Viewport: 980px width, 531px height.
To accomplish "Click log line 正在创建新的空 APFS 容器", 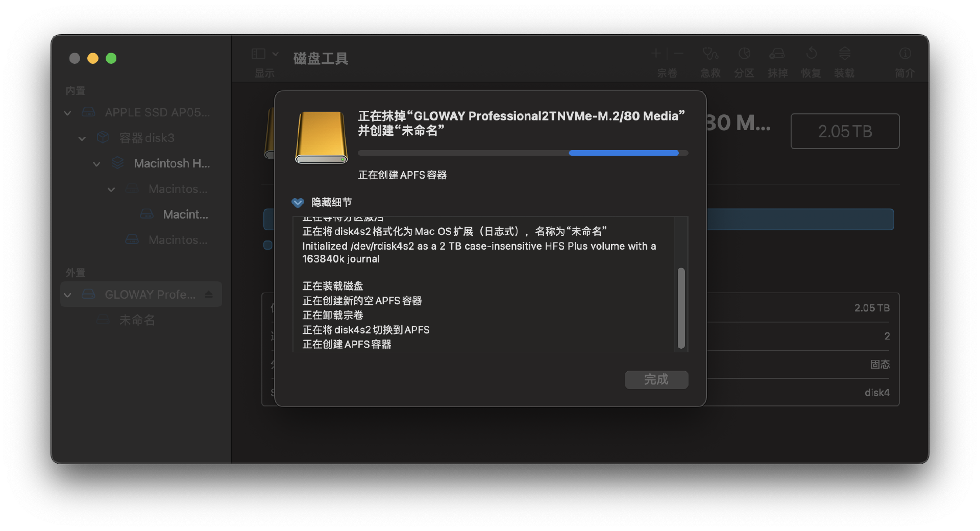I will (x=362, y=301).
